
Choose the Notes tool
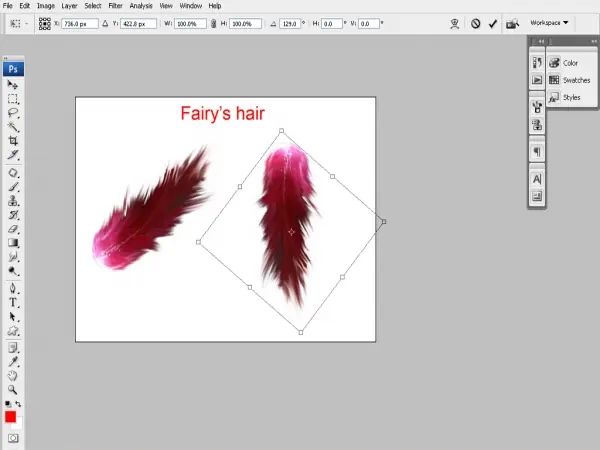click(x=13, y=347)
